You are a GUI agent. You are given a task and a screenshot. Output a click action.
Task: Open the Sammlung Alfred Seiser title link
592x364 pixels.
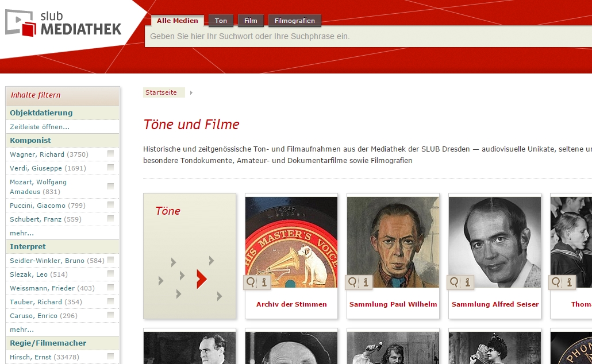tap(495, 304)
